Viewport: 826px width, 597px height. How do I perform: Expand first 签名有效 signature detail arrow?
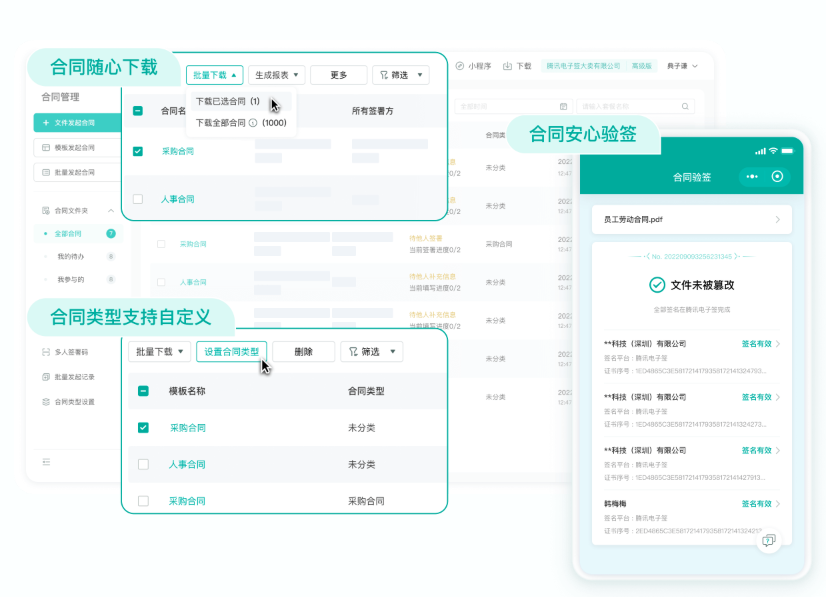778,344
